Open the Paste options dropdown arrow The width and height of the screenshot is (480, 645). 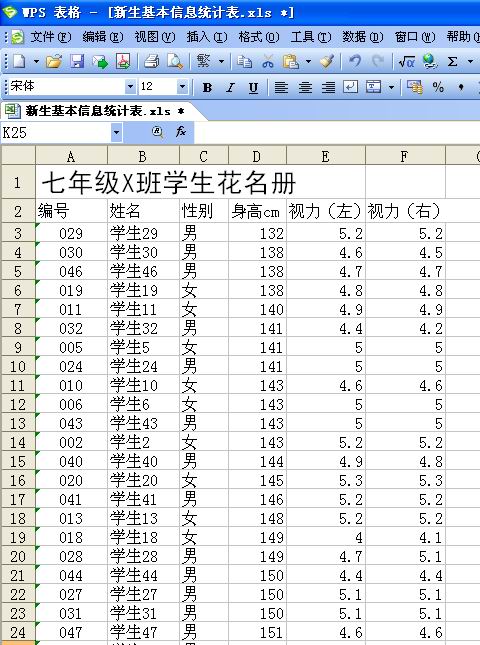pyautogui.click(x=308, y=62)
